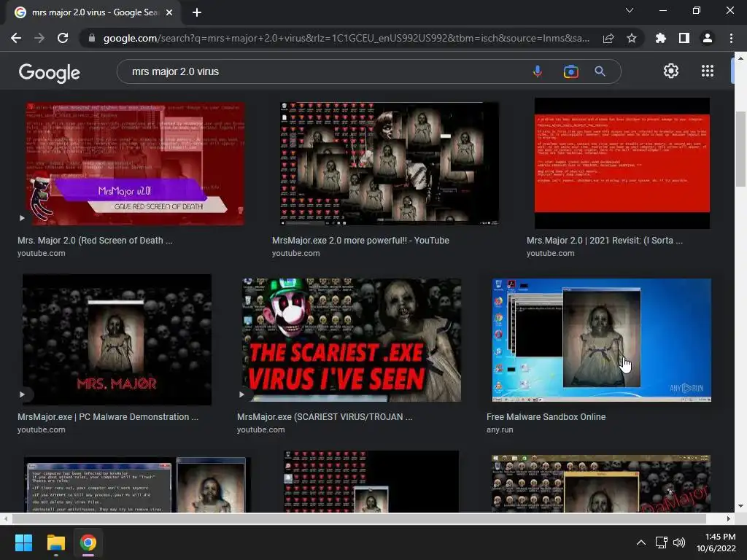Open the infected-computer message thumbnail
747x560 pixels.
tap(136, 485)
